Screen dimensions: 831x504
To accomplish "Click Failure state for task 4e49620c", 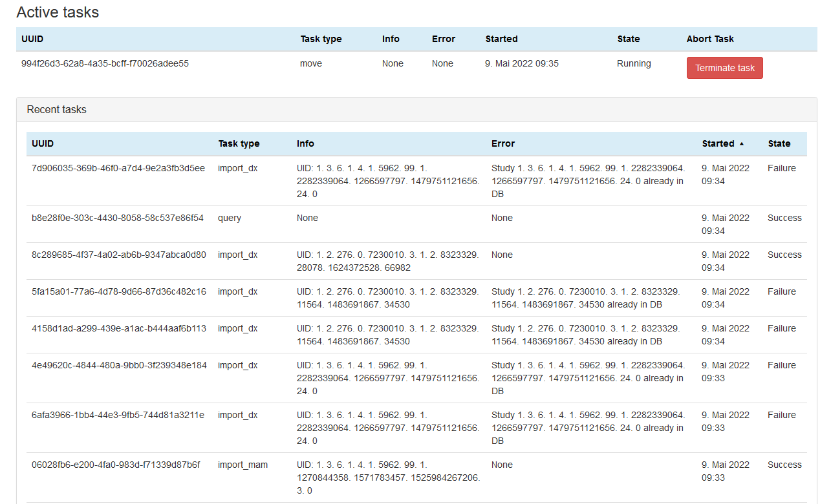I will click(x=782, y=365).
